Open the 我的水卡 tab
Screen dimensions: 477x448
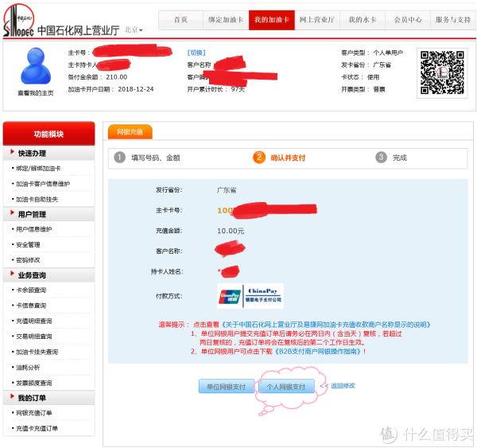click(x=363, y=20)
